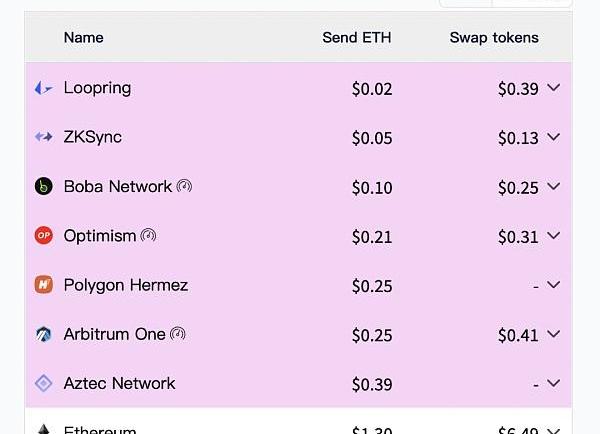Click the red Optimism OP icon
Screen dimensions: 600x434
tap(43, 236)
